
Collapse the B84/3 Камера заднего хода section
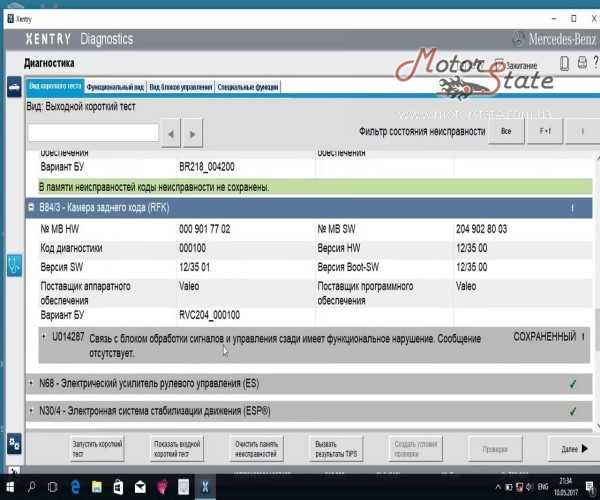pos(31,208)
